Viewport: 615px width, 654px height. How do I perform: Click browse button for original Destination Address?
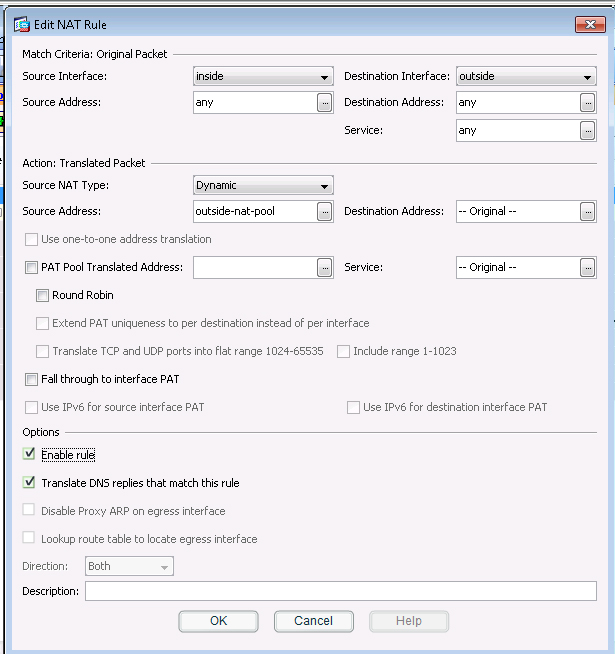(587, 102)
